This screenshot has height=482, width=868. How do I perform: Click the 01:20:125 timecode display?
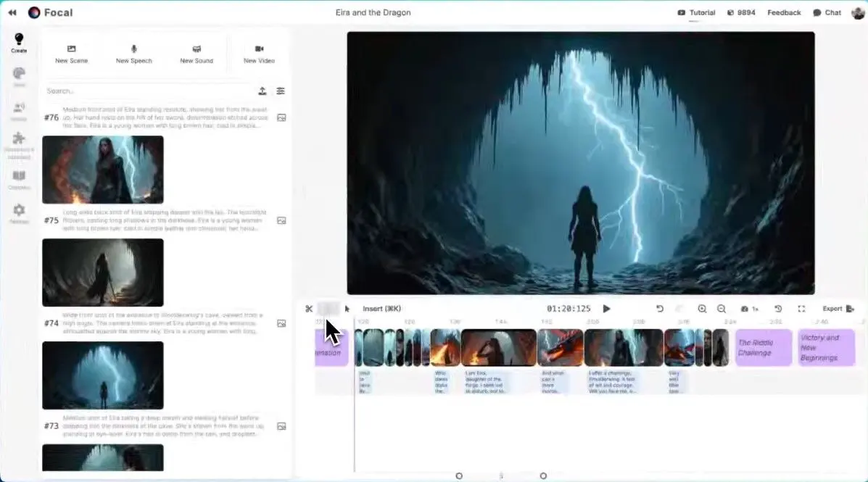pos(569,309)
